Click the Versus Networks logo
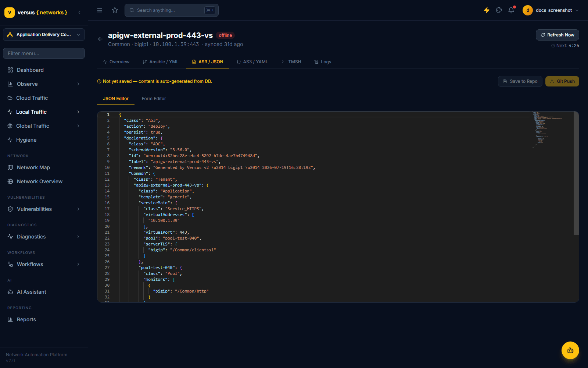Image resolution: width=588 pixels, height=368 pixels. [x=36, y=13]
